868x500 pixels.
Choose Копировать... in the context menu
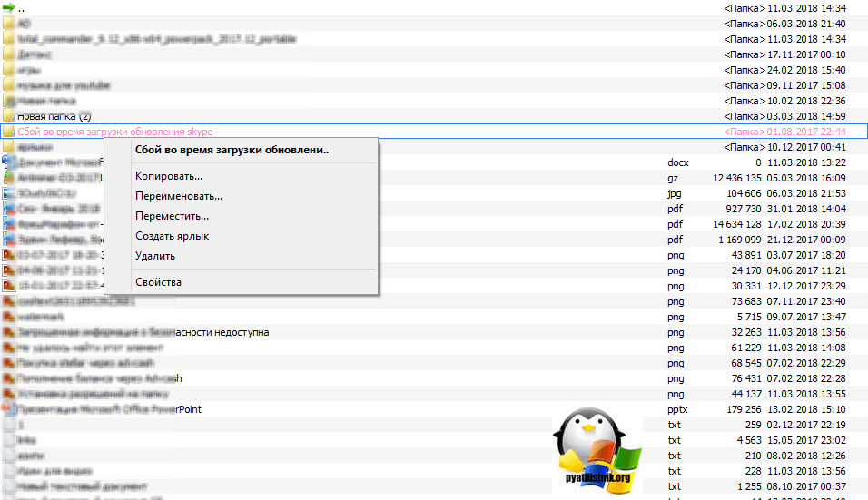tap(169, 176)
